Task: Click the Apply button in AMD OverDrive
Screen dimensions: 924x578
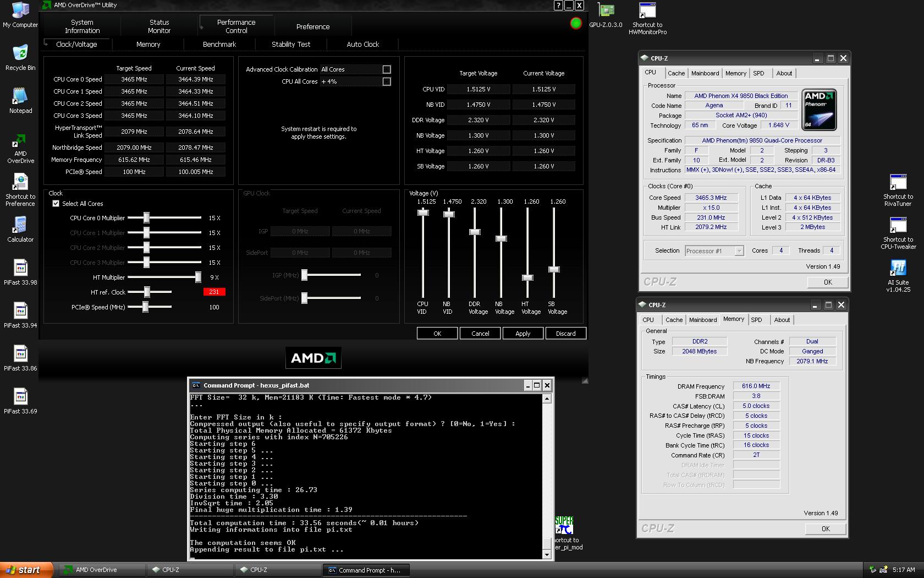Action: (x=523, y=334)
